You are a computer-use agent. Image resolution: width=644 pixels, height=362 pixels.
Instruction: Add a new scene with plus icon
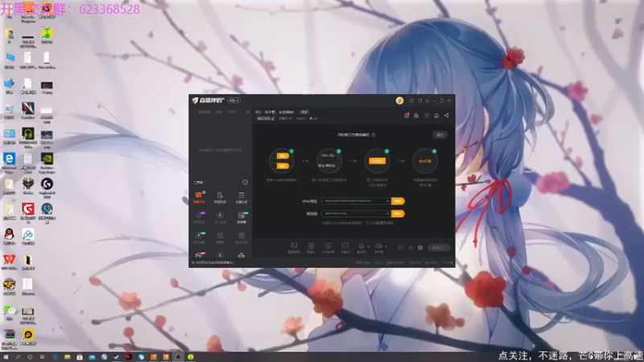coord(247,112)
